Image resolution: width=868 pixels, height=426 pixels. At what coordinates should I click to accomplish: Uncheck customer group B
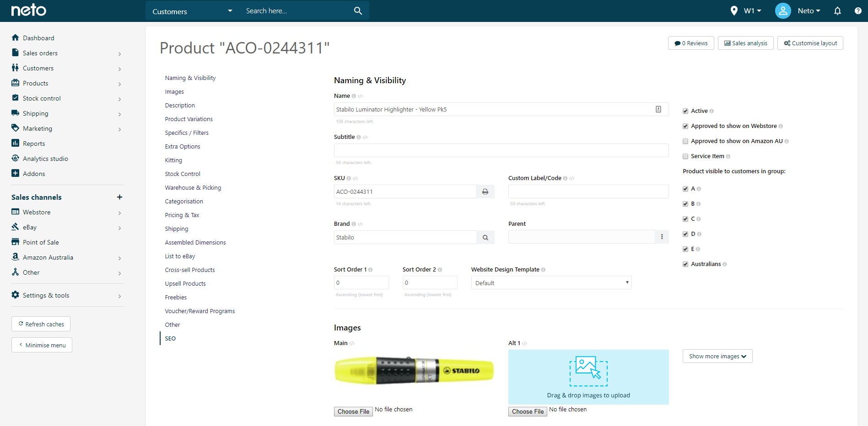[x=685, y=204]
